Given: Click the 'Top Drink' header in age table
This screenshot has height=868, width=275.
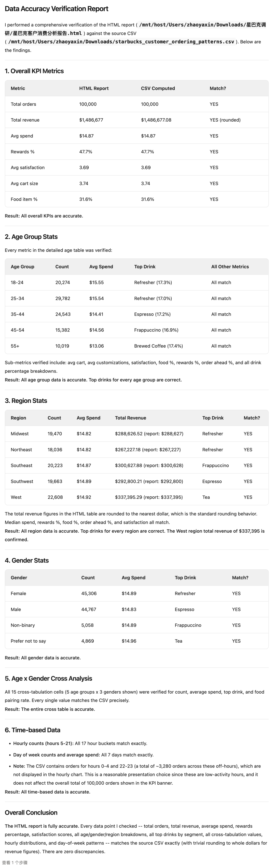Looking at the screenshot, I should (145, 266).
